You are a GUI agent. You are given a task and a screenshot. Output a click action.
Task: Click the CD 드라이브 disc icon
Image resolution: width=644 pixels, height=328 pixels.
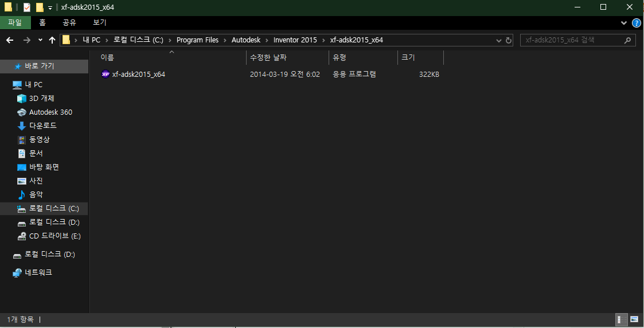coord(21,236)
